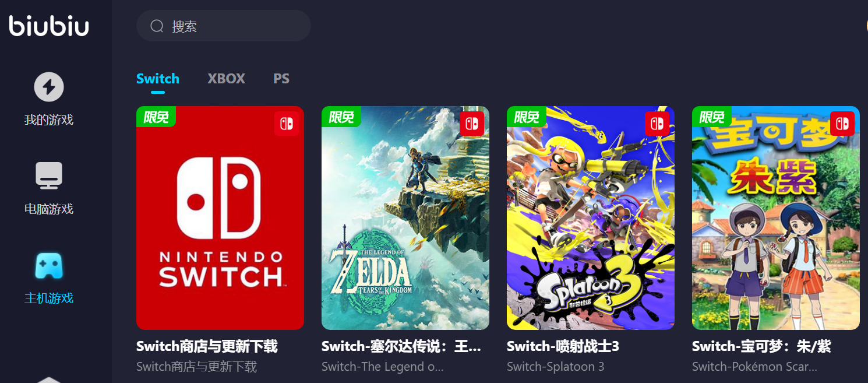The width and height of the screenshot is (868, 383).
Task: Switch to the PS tab
Action: [281, 79]
